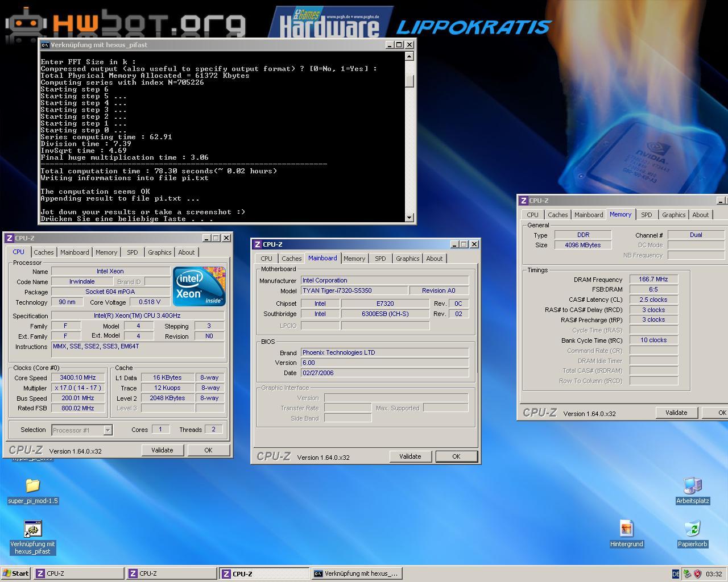Activate the third CPU-Z taskbar button
Viewport: 728px width, 582px height.
click(x=264, y=573)
